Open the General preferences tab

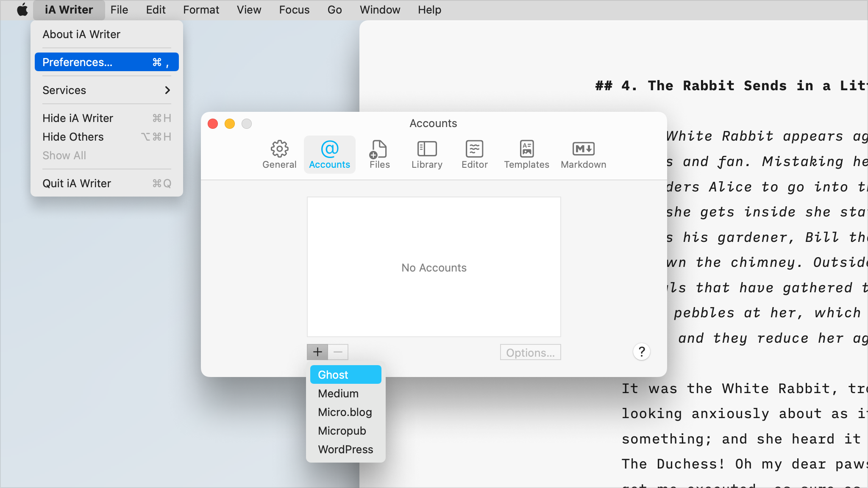pos(279,155)
